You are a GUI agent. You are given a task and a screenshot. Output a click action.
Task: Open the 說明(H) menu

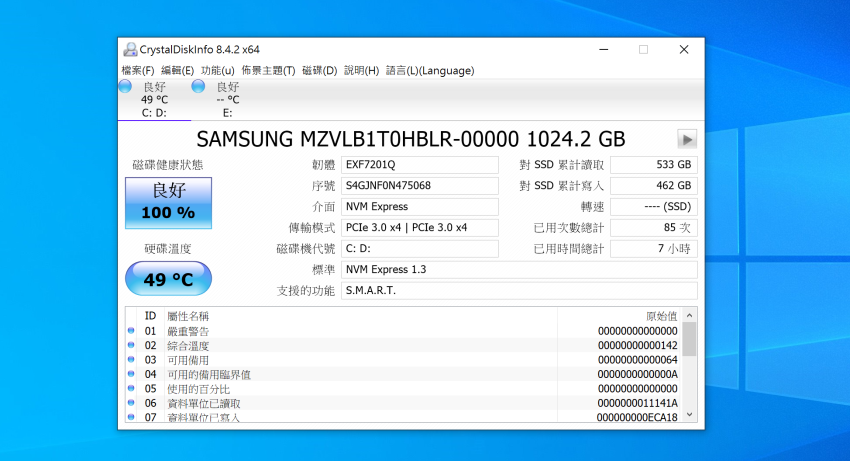[x=362, y=71]
